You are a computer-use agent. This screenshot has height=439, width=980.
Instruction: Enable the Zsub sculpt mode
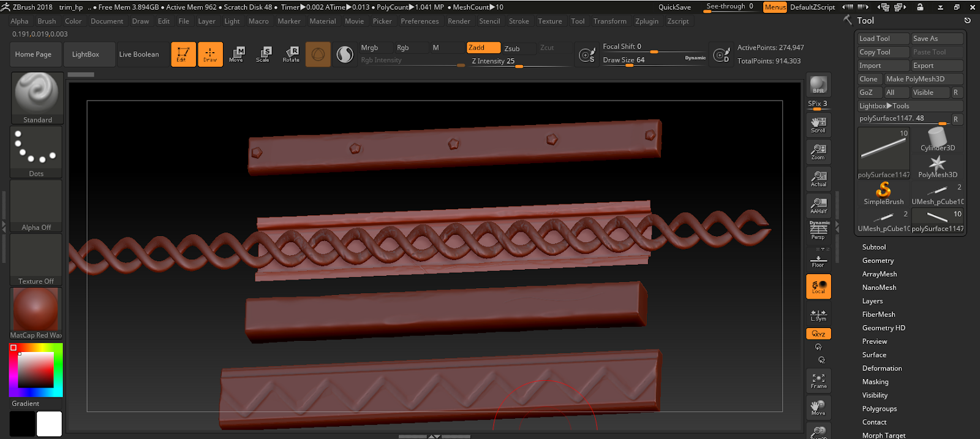[518, 48]
